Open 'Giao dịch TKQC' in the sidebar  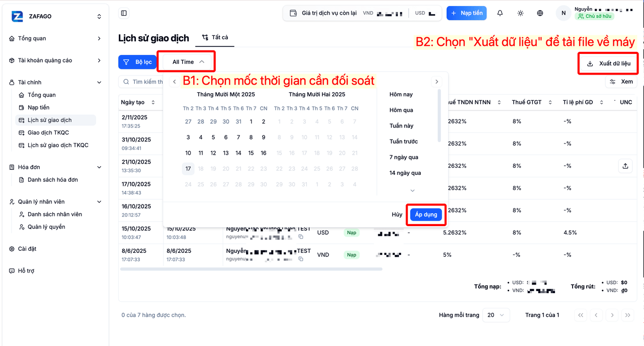[48, 132]
